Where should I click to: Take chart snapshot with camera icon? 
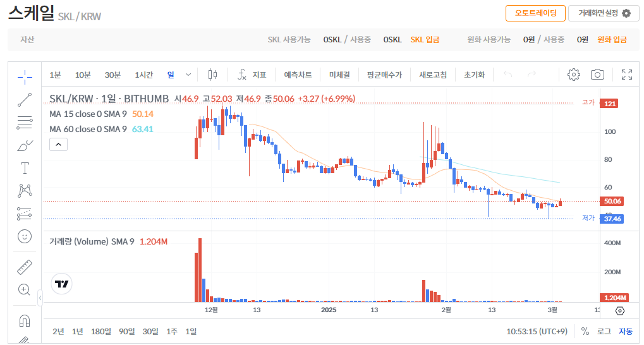pyautogui.click(x=598, y=75)
